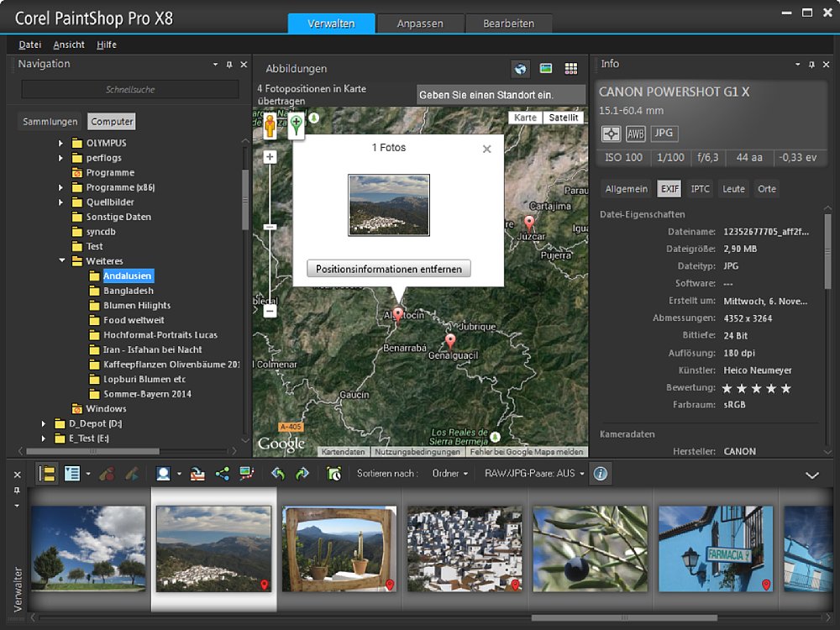Open the IPTC info tab
The height and width of the screenshot is (630, 840).
700,188
